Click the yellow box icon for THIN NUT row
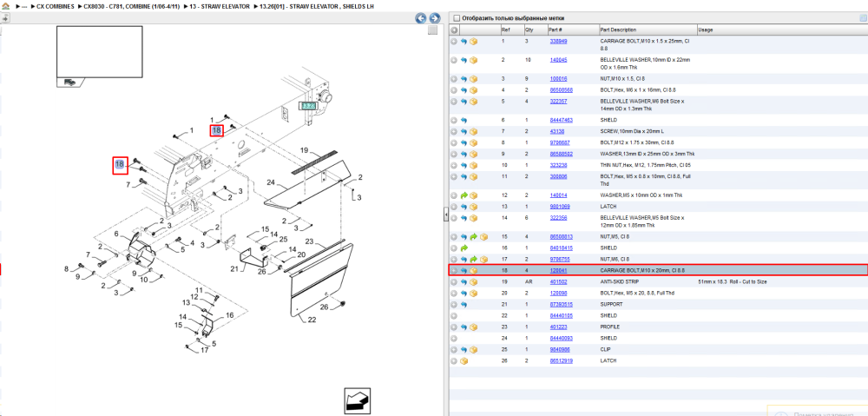Image resolution: width=868 pixels, height=416 pixels. 474,166
